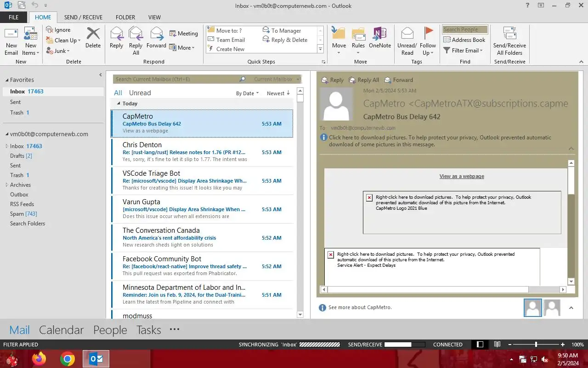
Task: Click Reply in the reading pane
Action: (x=333, y=80)
